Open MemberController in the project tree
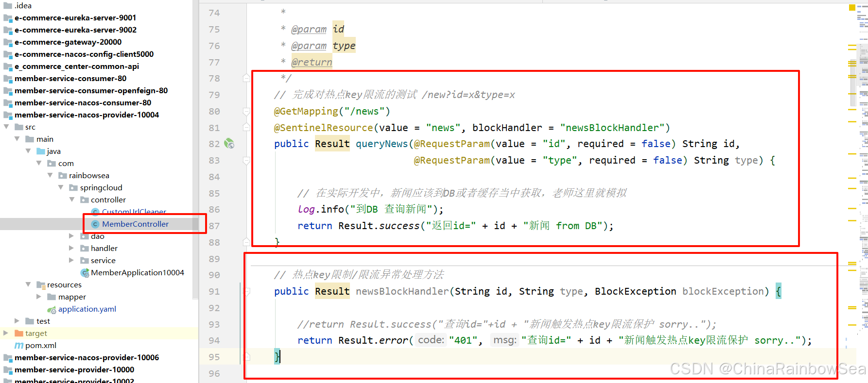The width and height of the screenshot is (868, 383). pyautogui.click(x=135, y=224)
